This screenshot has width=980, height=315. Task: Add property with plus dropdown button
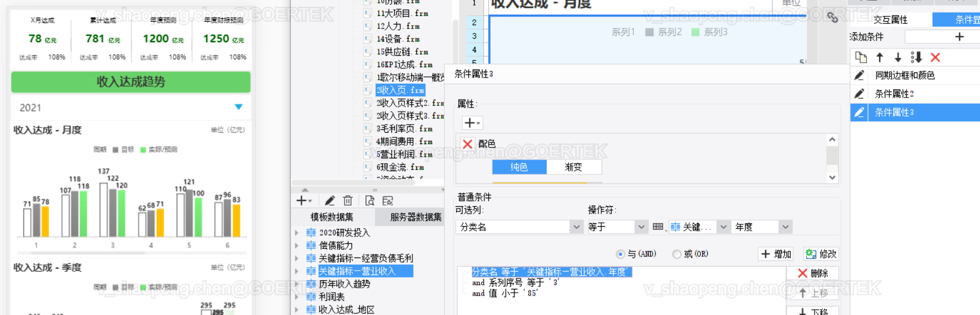point(472,123)
